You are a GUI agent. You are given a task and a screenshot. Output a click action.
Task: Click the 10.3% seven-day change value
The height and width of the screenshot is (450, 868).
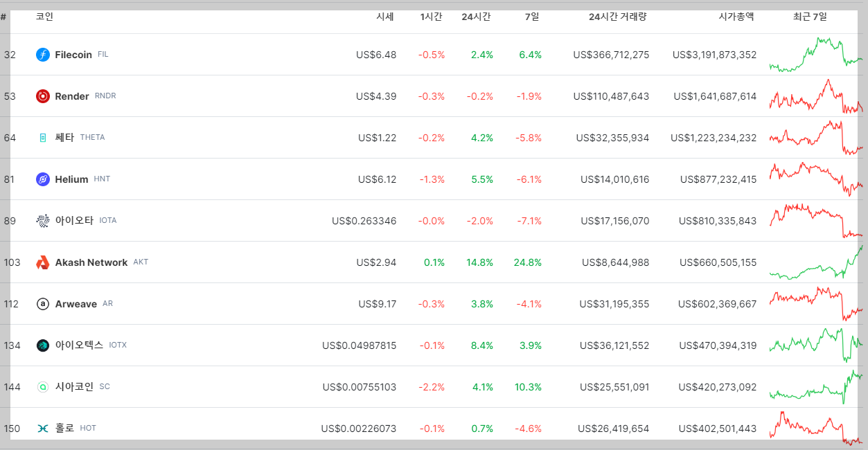(x=529, y=387)
